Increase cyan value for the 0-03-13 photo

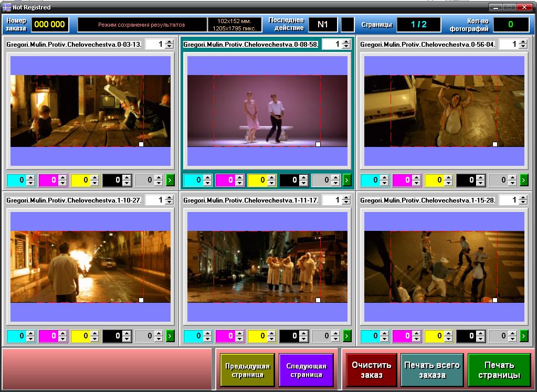[x=30, y=178]
